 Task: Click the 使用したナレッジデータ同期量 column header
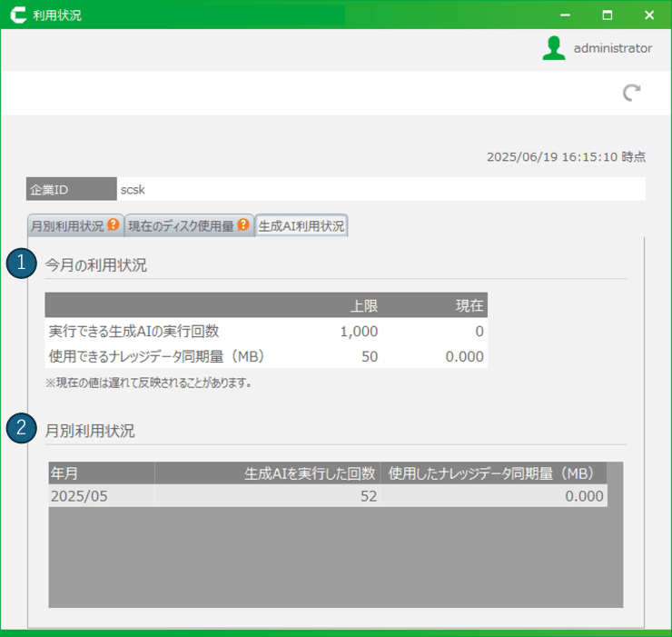click(493, 473)
